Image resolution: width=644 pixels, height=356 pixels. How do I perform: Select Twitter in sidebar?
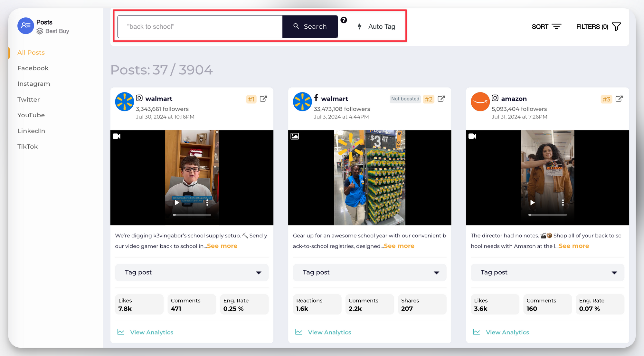click(29, 100)
